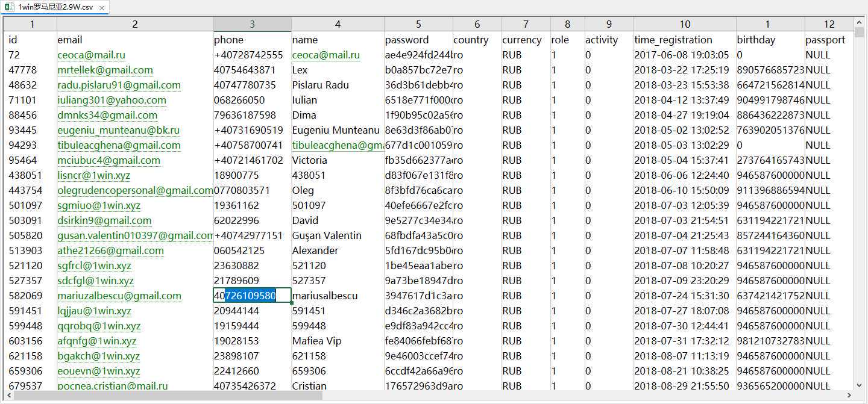Select column header 6
Screen dimensions: 868x404
(477, 24)
